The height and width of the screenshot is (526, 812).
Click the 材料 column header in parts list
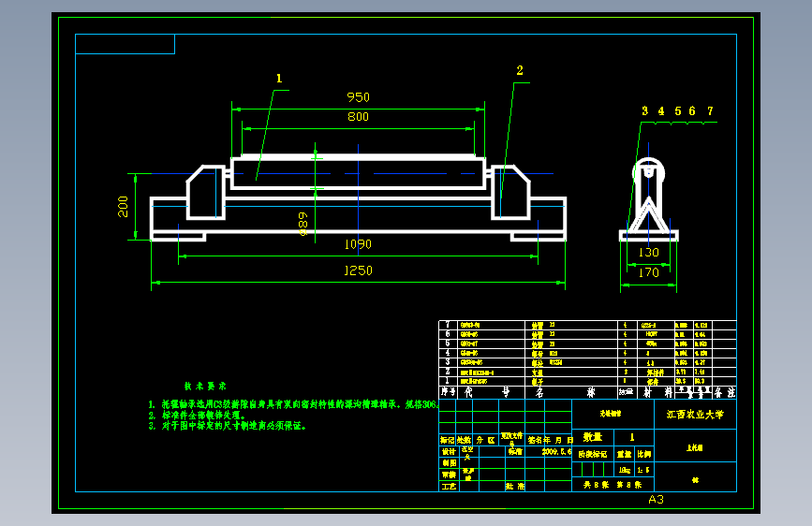click(657, 392)
